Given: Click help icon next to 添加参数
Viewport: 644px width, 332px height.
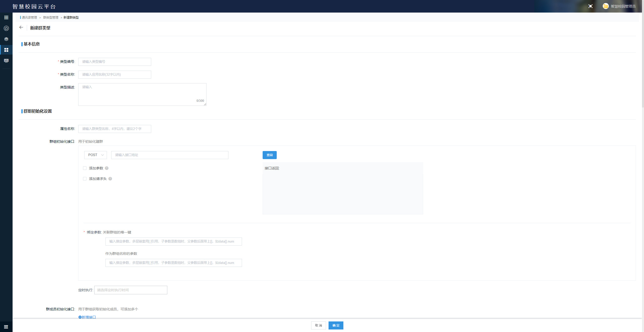Looking at the screenshot, I should click(x=107, y=168).
